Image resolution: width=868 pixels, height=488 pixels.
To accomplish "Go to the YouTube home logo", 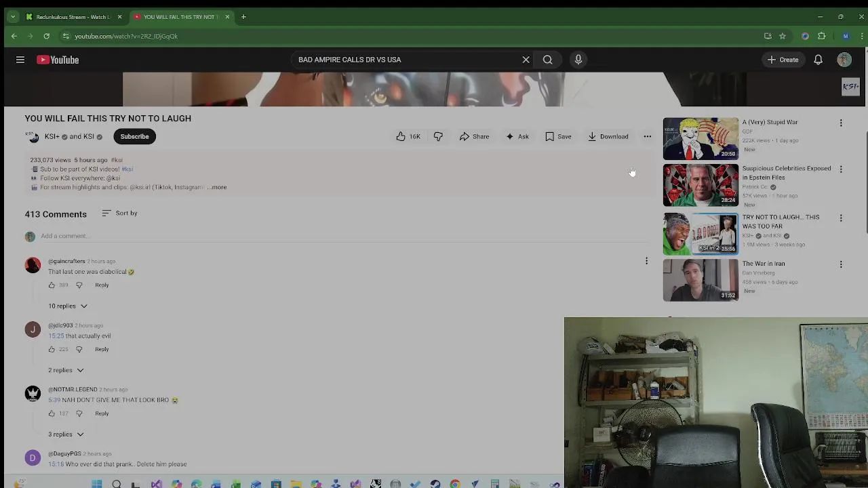I will tap(58, 60).
